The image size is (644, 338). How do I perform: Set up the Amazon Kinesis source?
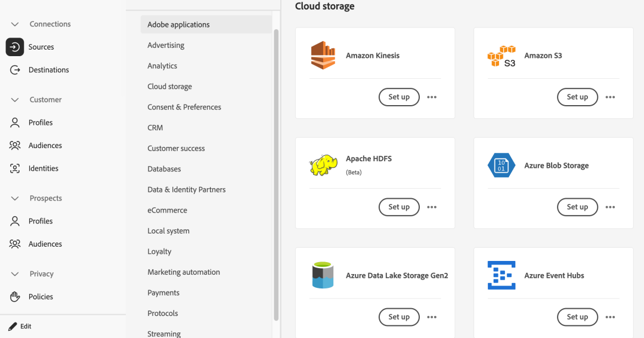(399, 97)
